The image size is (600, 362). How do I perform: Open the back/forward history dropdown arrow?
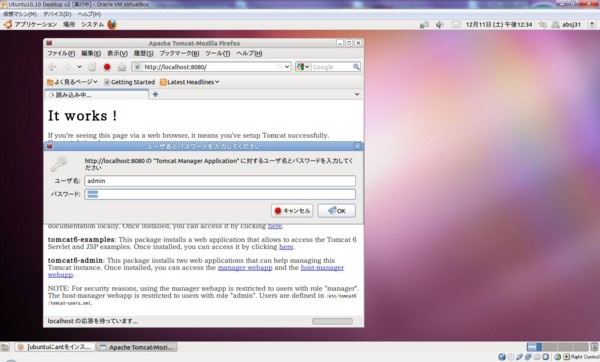[79, 67]
